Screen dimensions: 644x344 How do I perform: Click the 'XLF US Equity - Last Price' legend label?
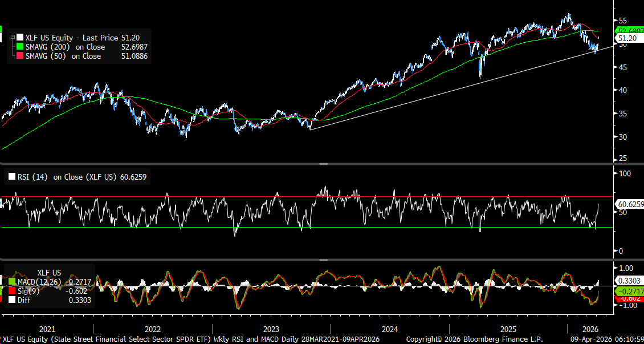[x=72, y=38]
